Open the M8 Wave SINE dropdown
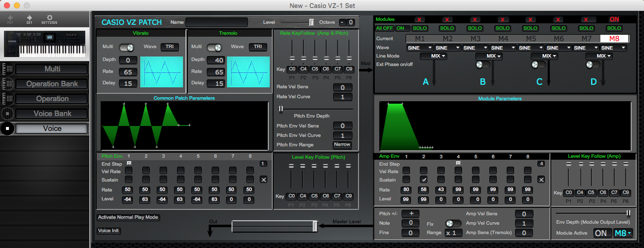Screen dimensions: 644x248 (614, 48)
